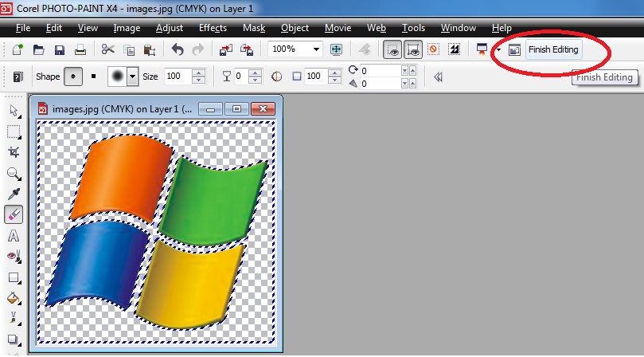Click the Open file folder icon
The width and height of the screenshot is (644, 357).
click(38, 49)
